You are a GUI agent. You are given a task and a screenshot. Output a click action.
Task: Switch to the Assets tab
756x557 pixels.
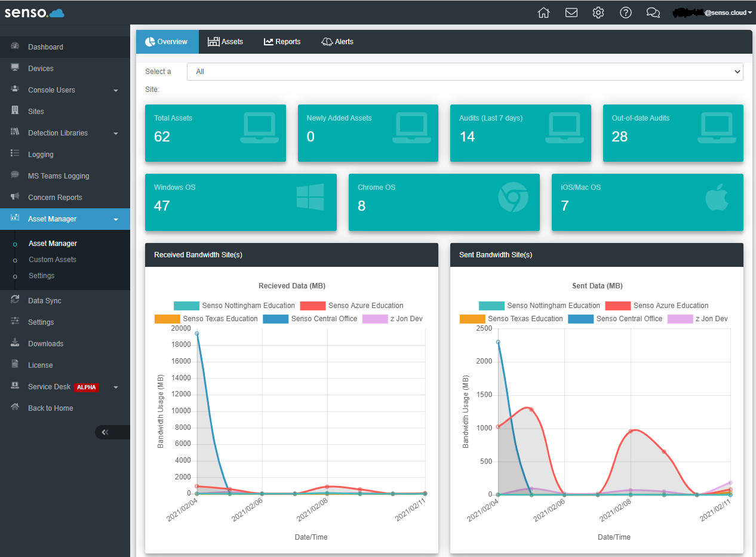pos(225,42)
